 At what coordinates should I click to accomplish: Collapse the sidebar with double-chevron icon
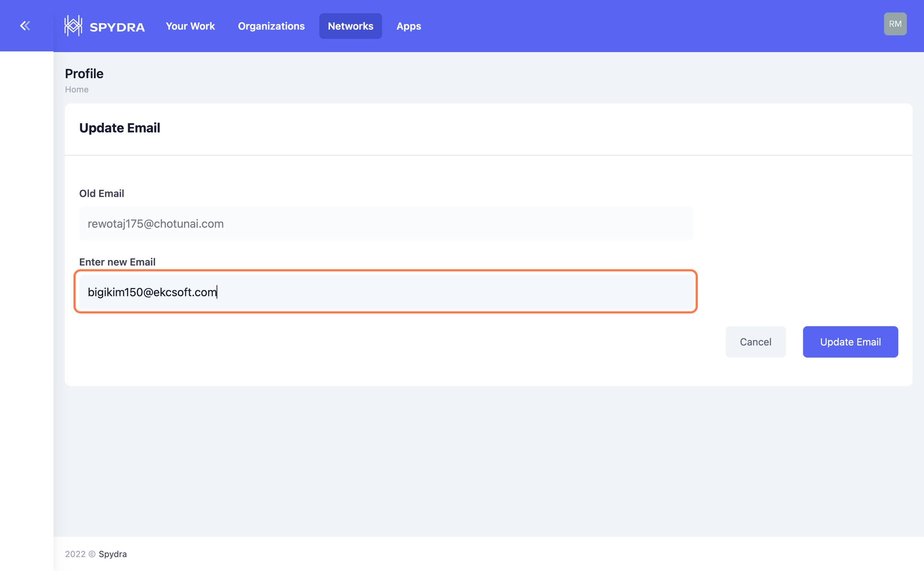point(25,26)
